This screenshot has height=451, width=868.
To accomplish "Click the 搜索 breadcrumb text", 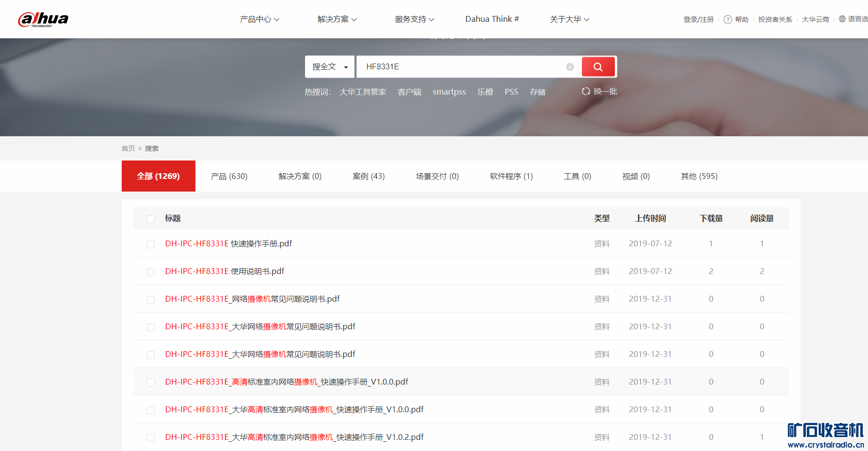I will (152, 148).
